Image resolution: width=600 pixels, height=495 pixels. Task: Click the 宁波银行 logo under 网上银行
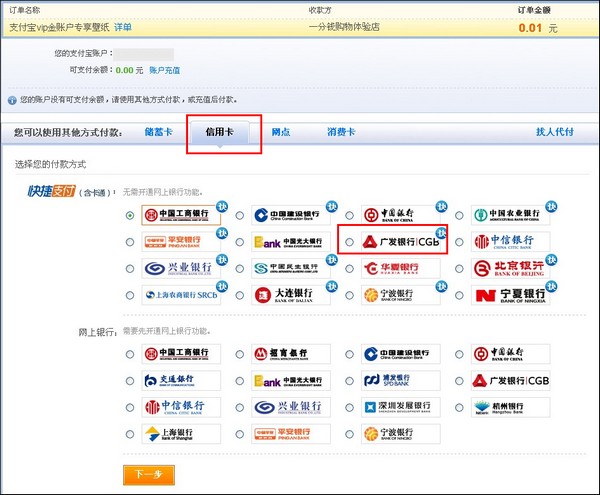(x=401, y=434)
